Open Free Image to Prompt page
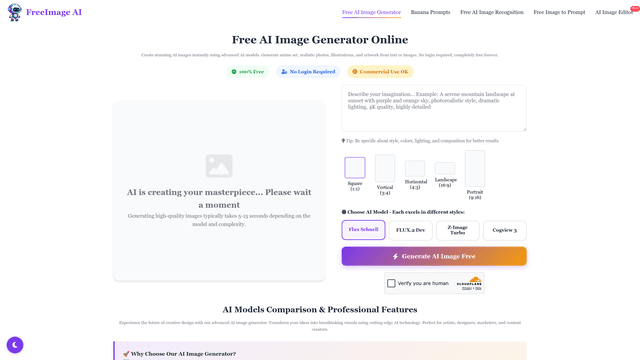 click(x=559, y=12)
